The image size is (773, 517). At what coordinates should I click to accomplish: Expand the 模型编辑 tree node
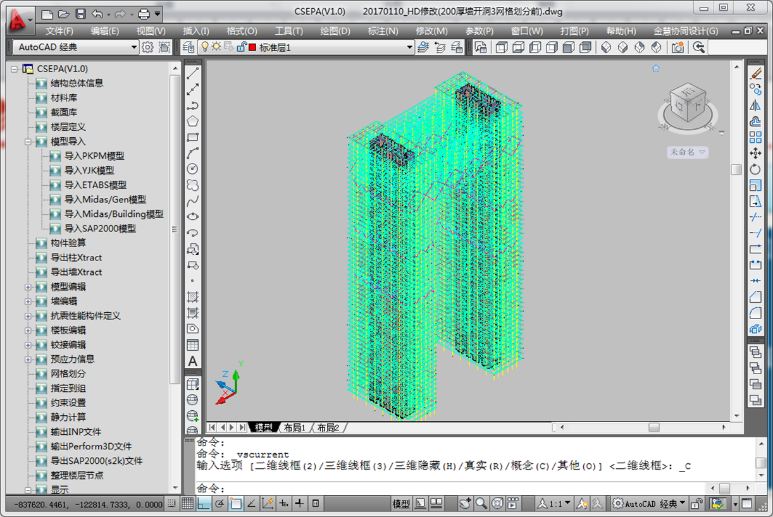point(28,287)
